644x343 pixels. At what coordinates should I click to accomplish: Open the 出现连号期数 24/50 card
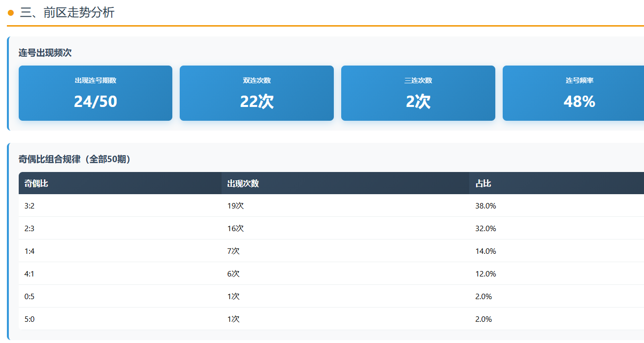click(96, 93)
